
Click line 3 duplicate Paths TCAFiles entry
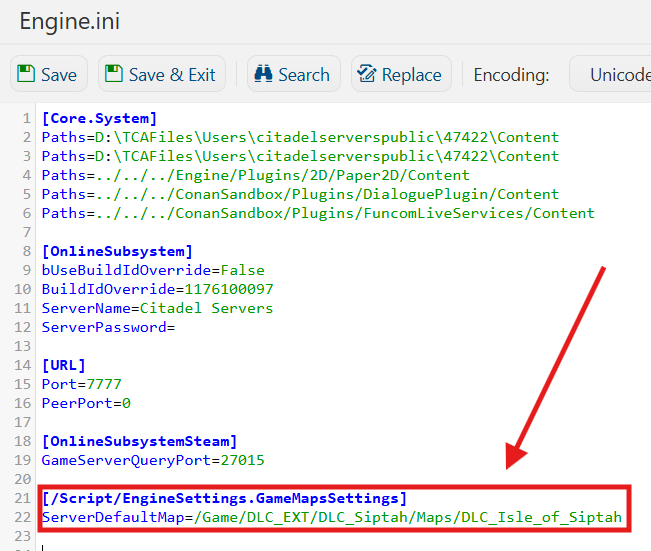click(300, 156)
